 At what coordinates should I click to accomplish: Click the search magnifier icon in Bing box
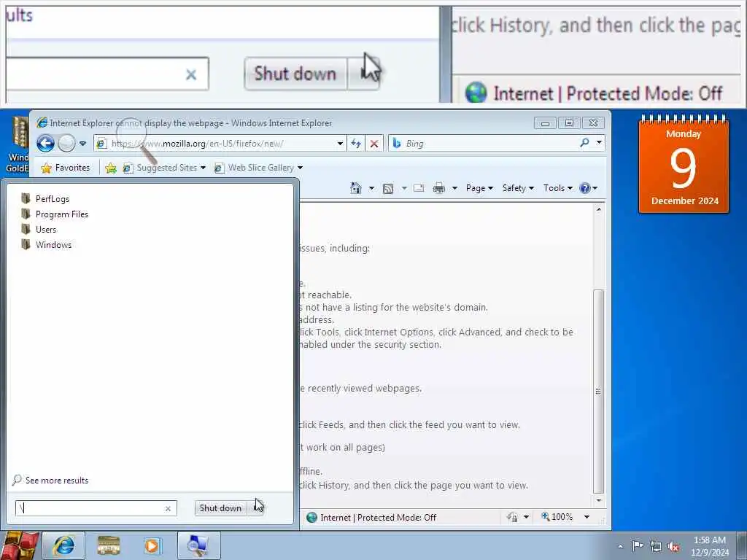pos(584,142)
